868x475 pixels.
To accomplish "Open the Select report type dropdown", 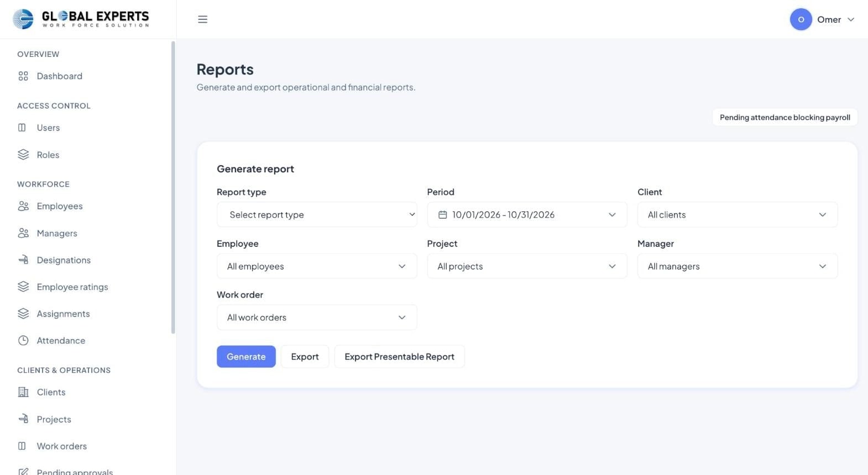I will pos(317,215).
